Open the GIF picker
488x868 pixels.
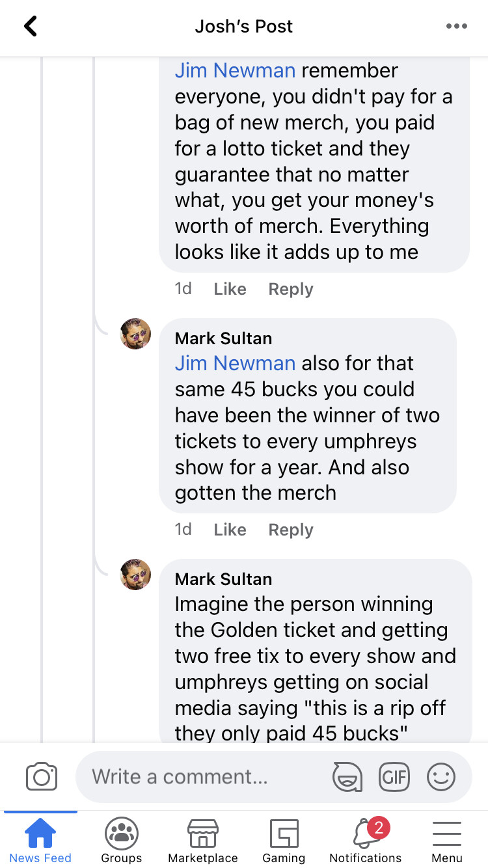point(394,777)
